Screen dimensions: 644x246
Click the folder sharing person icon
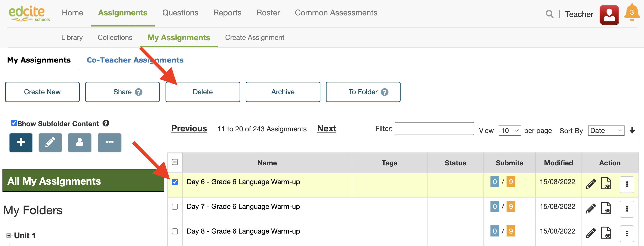(x=80, y=142)
